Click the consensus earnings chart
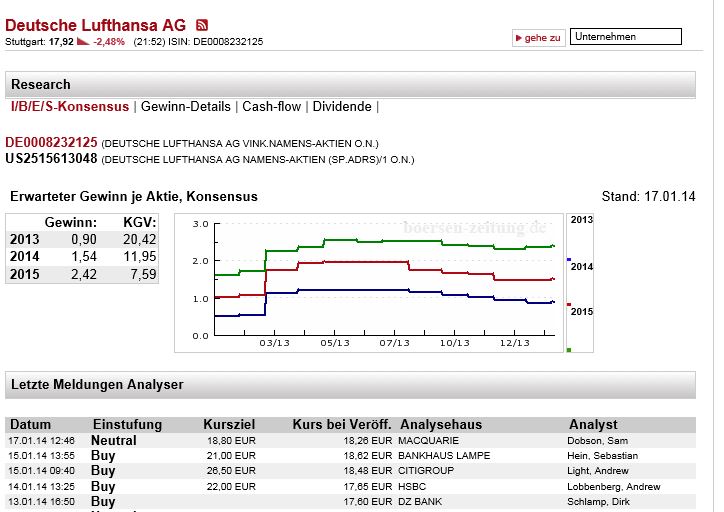724x512 pixels. point(369,283)
